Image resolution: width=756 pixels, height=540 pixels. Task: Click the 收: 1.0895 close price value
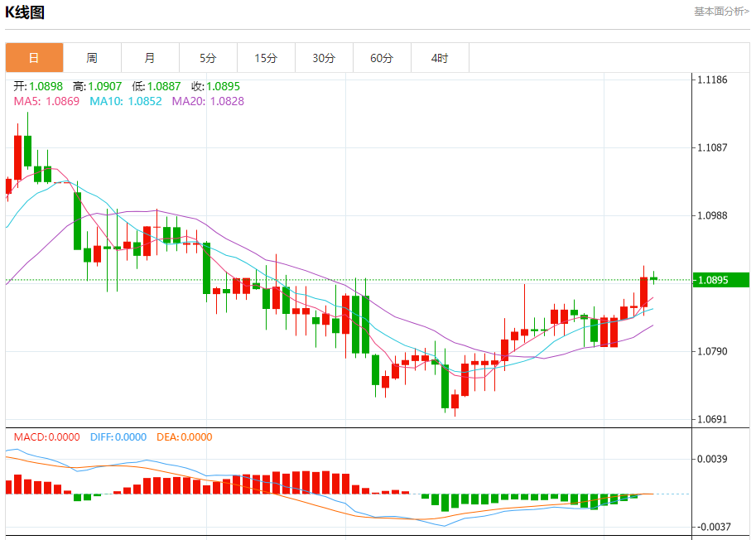[215, 86]
